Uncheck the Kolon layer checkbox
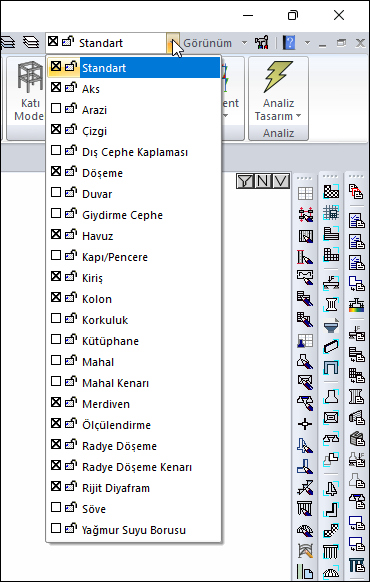Viewport: 370px width, 582px height. point(56,298)
